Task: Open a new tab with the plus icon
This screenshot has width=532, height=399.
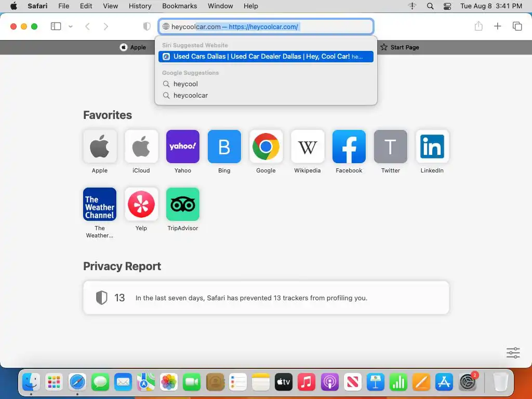Action: pos(497,26)
